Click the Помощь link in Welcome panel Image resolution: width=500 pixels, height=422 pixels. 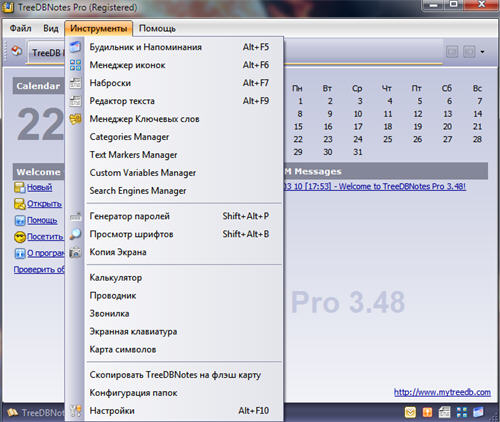pyautogui.click(x=42, y=220)
